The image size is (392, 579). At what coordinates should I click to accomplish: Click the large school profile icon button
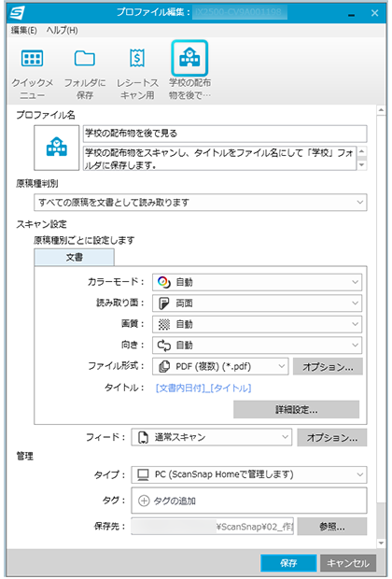[57, 148]
